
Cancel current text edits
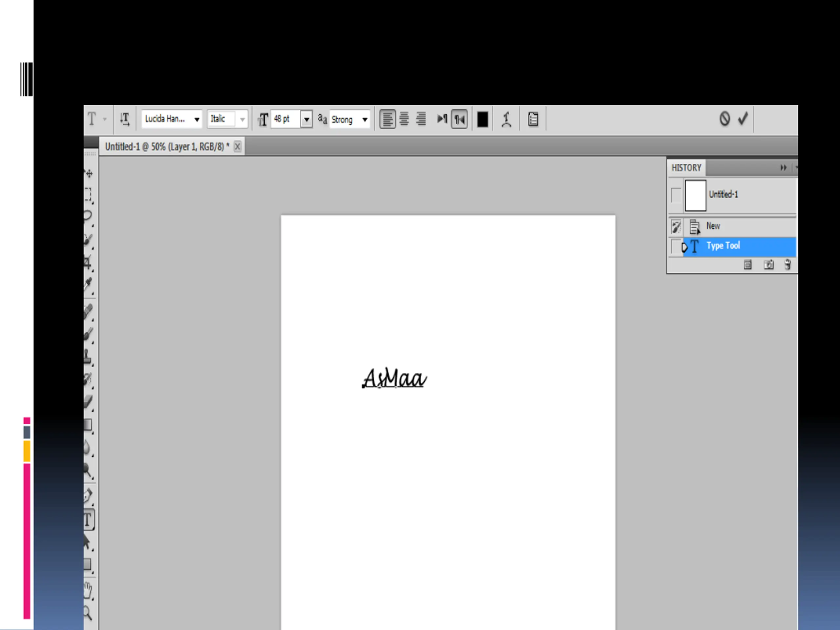pos(724,118)
